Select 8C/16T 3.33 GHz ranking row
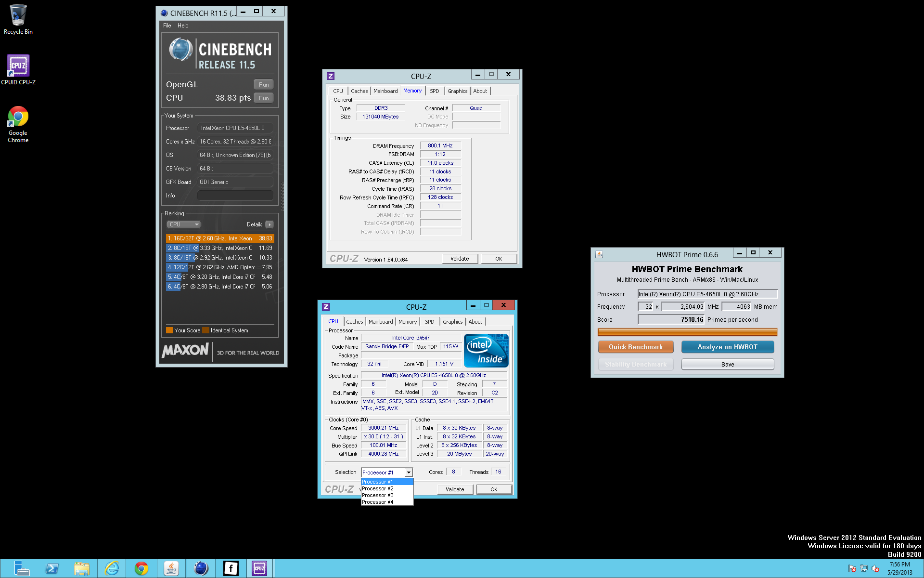Image resolution: width=924 pixels, height=578 pixels. [220, 248]
